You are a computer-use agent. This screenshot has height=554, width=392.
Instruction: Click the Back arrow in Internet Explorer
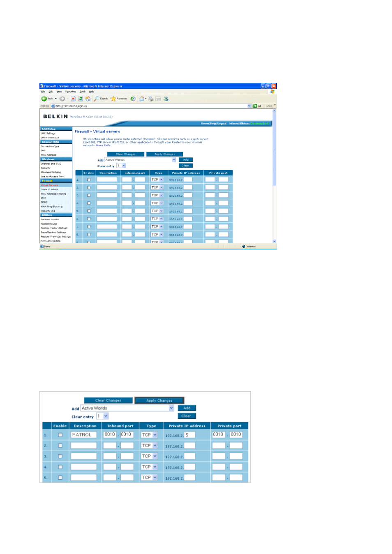[x=44, y=99]
